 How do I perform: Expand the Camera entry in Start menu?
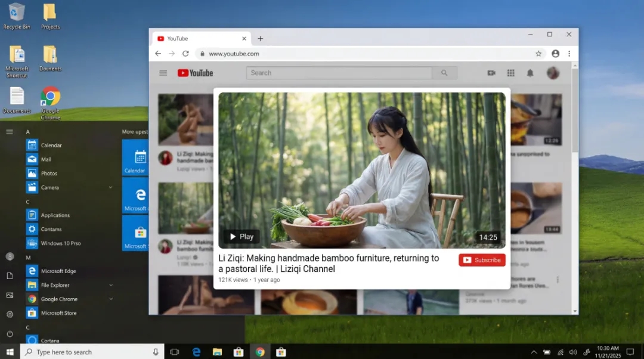(110, 187)
